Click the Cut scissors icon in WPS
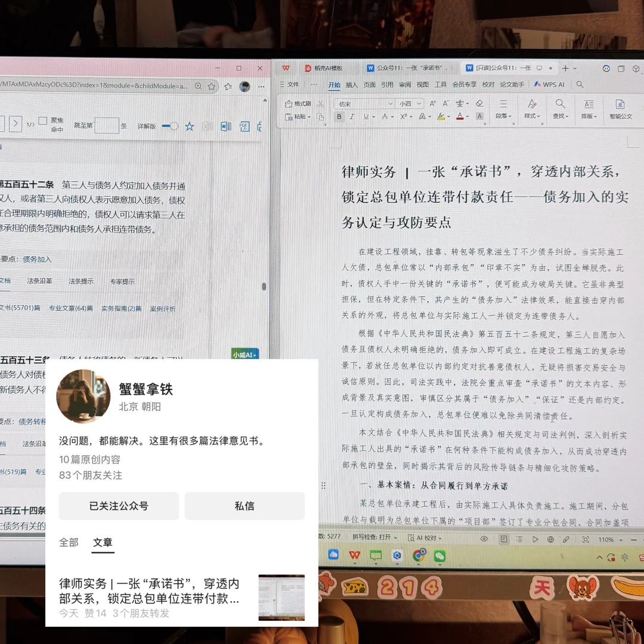The image size is (644, 644). click(320, 104)
